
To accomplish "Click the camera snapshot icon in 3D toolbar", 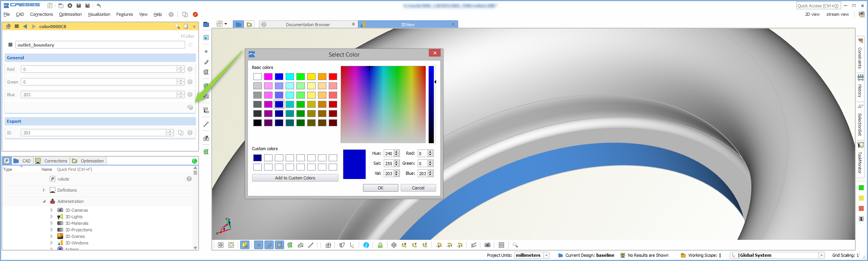I will (x=487, y=245).
